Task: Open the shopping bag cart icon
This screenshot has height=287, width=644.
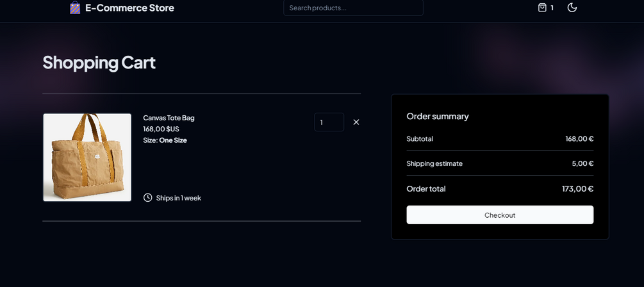Action: click(x=542, y=8)
